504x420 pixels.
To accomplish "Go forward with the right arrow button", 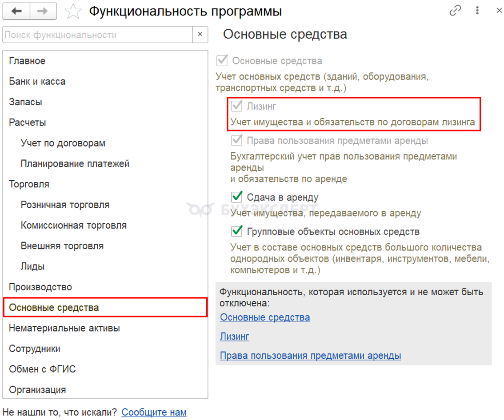I will pyautogui.click(x=43, y=11).
